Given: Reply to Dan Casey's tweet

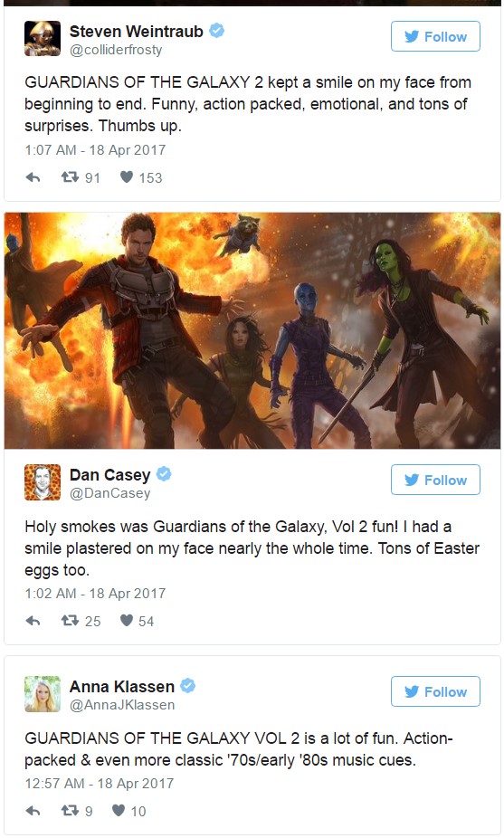Looking at the screenshot, I should pyautogui.click(x=33, y=621).
